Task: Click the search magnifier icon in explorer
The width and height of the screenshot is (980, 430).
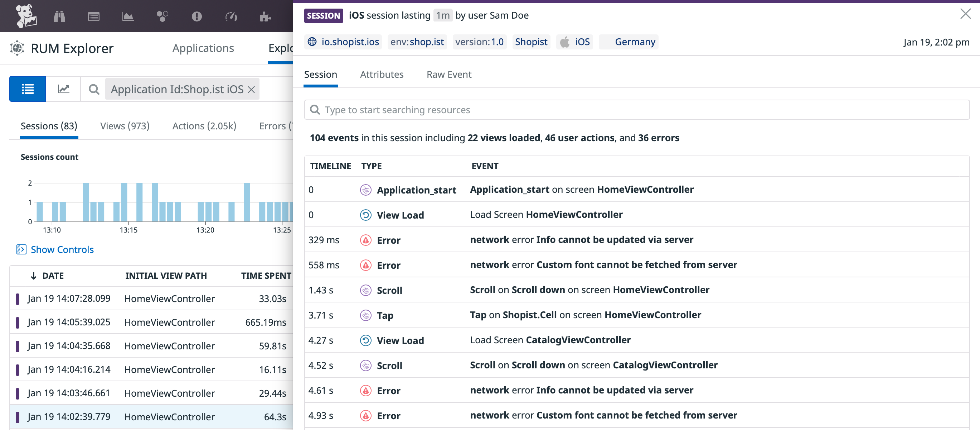Action: (94, 89)
